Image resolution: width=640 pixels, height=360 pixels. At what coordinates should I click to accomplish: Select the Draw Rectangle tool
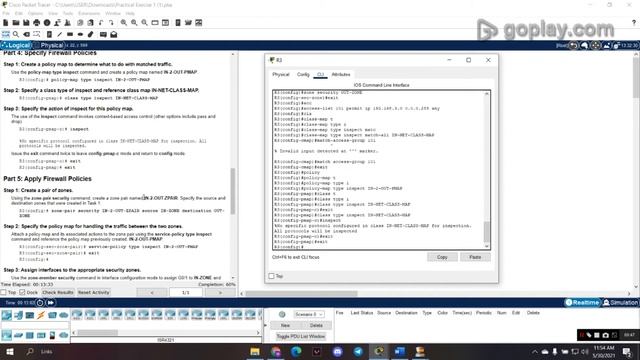pos(70,34)
